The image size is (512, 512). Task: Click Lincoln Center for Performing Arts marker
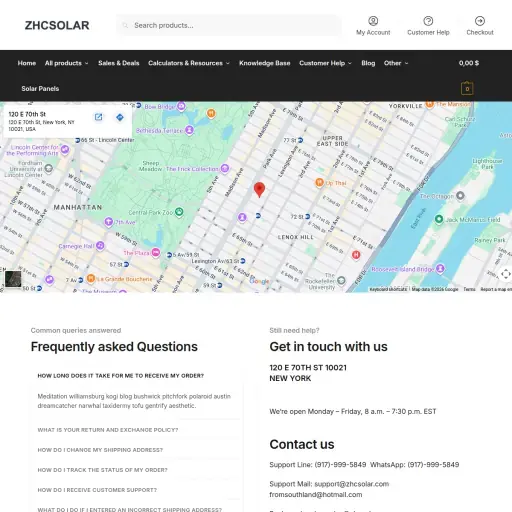tap(65, 149)
